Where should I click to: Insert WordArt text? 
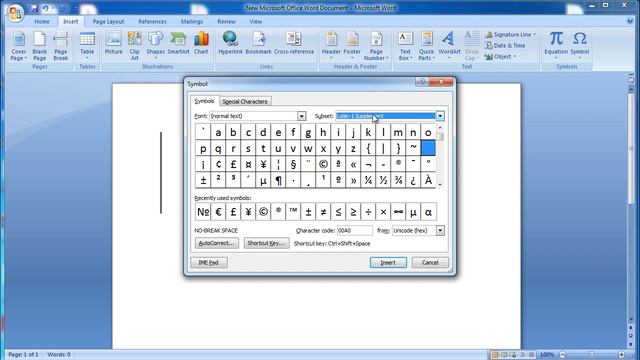449,45
